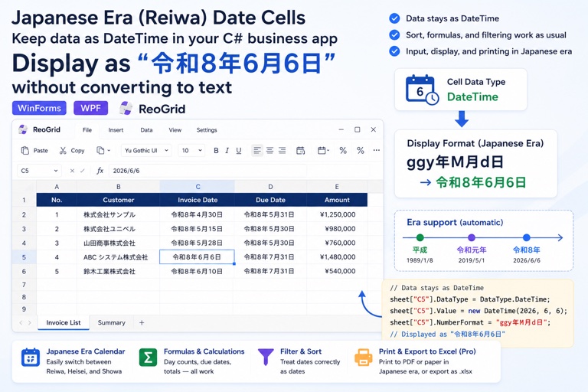Align text right in toolbar
588x392 pixels.
pos(282,150)
